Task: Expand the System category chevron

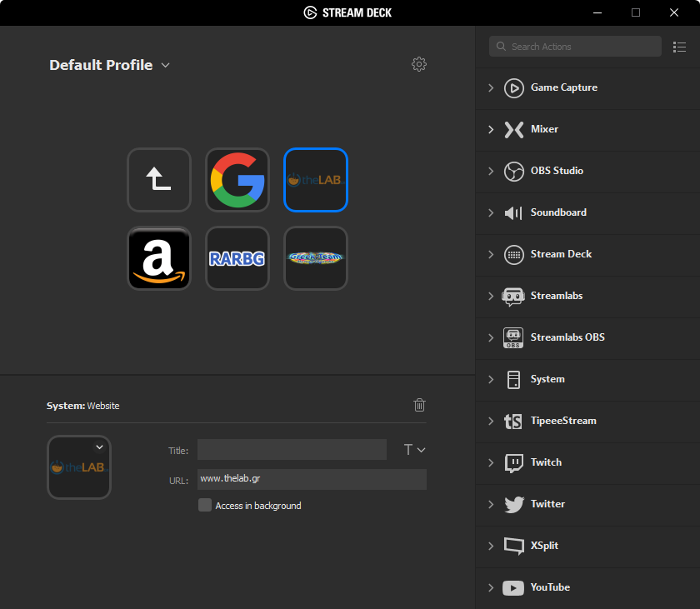Action: click(x=491, y=380)
